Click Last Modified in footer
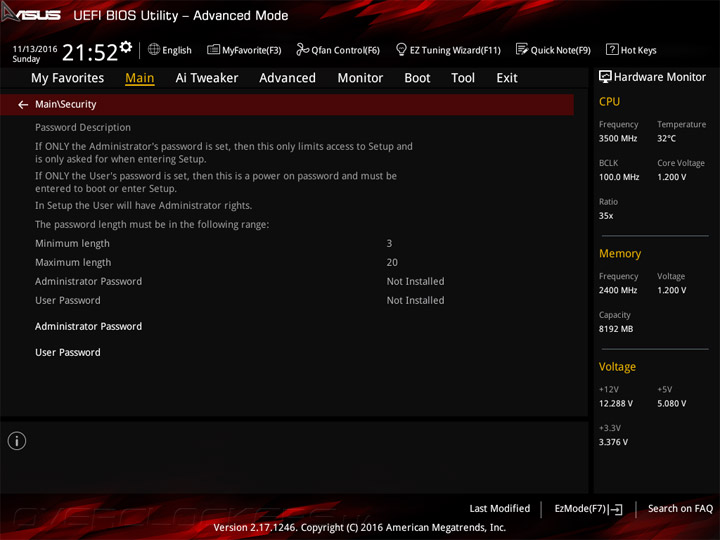Viewport: 720px width, 540px height. [x=500, y=509]
